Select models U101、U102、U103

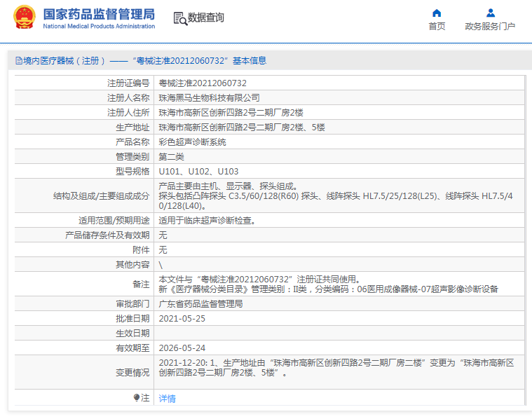tap(198, 172)
